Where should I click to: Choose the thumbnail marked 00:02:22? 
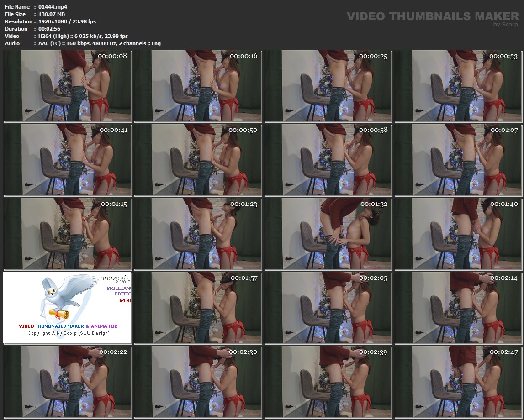(68, 382)
